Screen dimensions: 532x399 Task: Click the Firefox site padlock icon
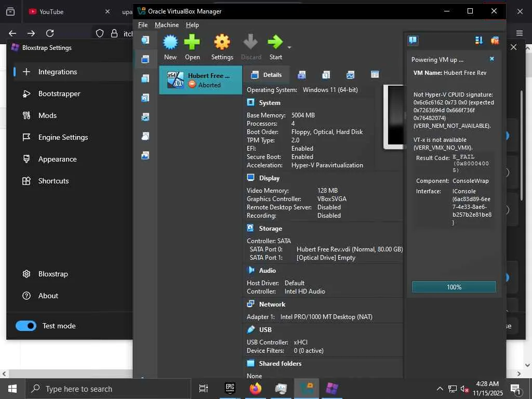[114, 33]
